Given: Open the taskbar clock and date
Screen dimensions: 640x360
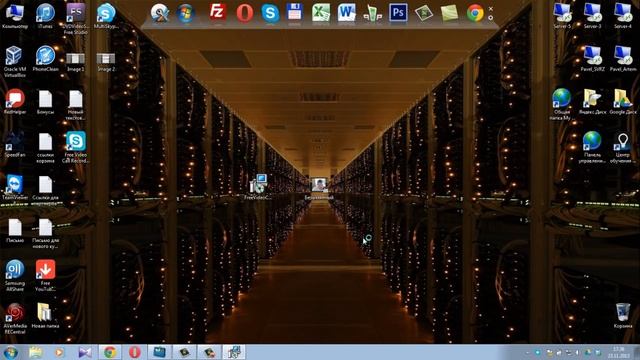Looking at the screenshot, I should point(618,352).
